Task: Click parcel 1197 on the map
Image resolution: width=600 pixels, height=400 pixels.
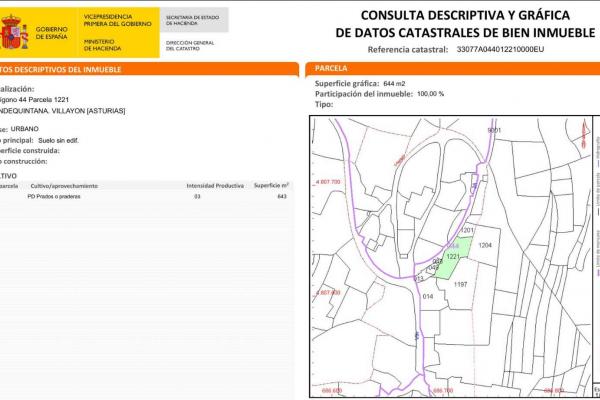Action: (461, 285)
